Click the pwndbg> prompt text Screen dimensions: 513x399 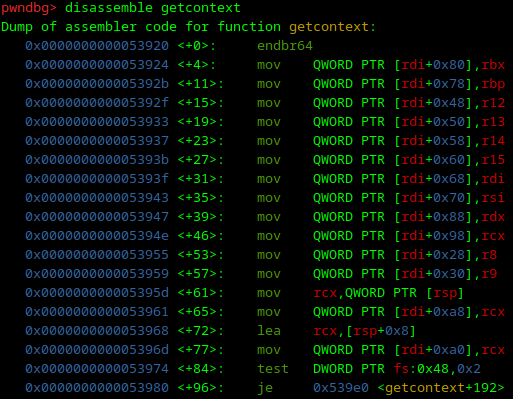[x=29, y=8]
